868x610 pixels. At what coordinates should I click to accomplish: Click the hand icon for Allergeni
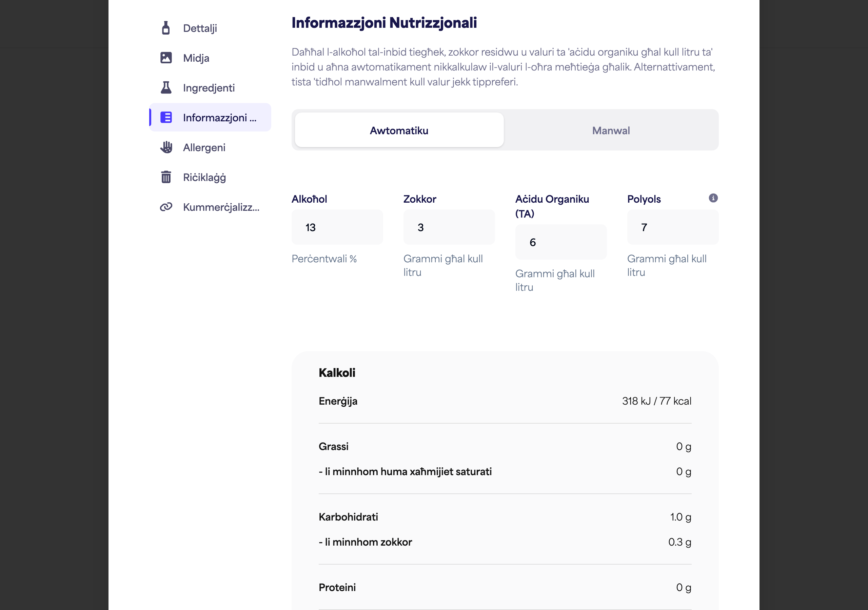click(165, 147)
